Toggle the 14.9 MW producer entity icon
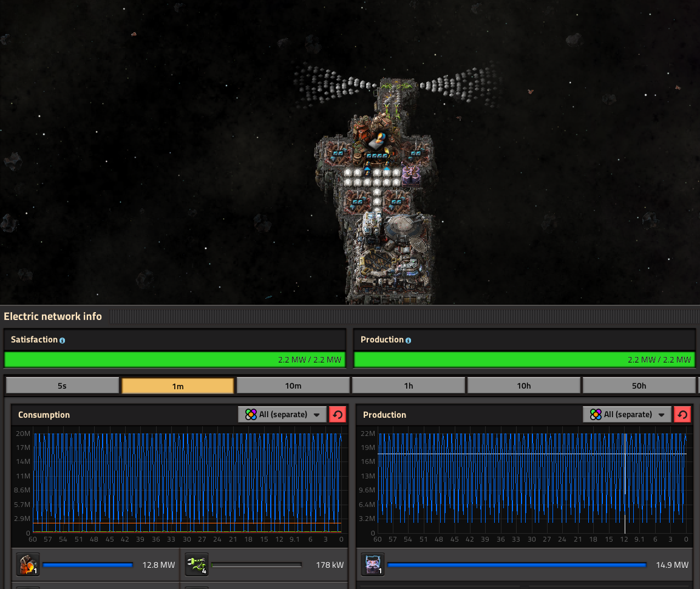Screen dimensions: 700x589 pos(372,565)
